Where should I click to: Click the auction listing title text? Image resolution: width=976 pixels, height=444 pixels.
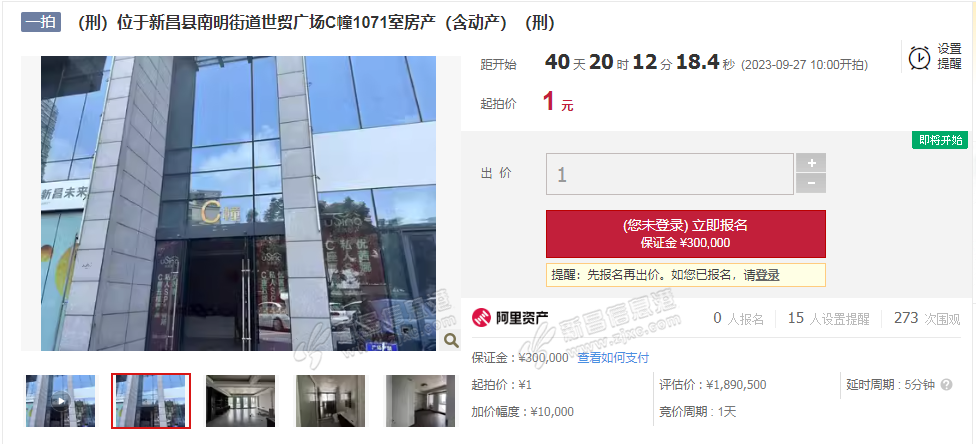pos(315,23)
